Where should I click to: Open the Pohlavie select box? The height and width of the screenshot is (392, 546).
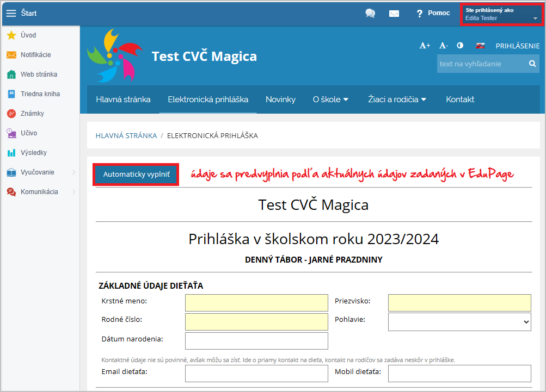pos(459,322)
